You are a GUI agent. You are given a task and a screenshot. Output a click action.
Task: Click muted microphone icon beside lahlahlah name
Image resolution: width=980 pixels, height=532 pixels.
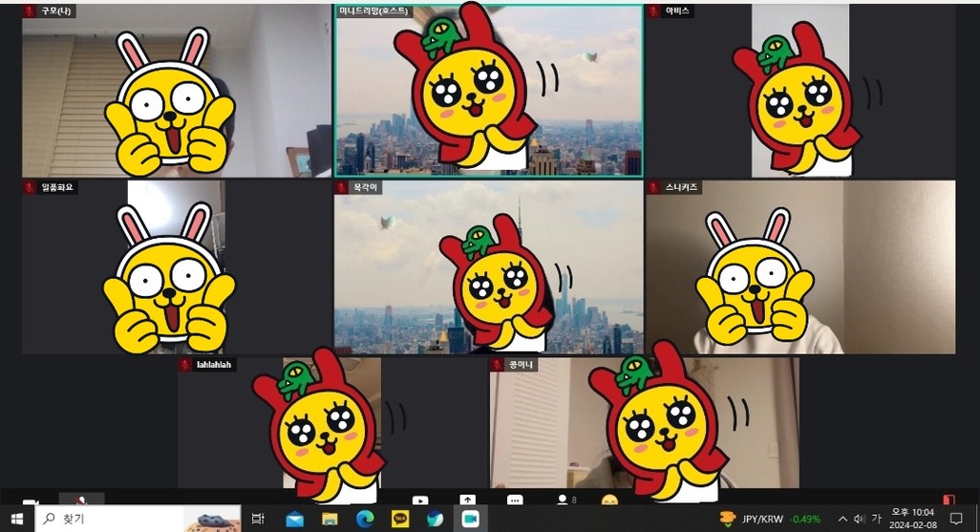pyautogui.click(x=185, y=365)
